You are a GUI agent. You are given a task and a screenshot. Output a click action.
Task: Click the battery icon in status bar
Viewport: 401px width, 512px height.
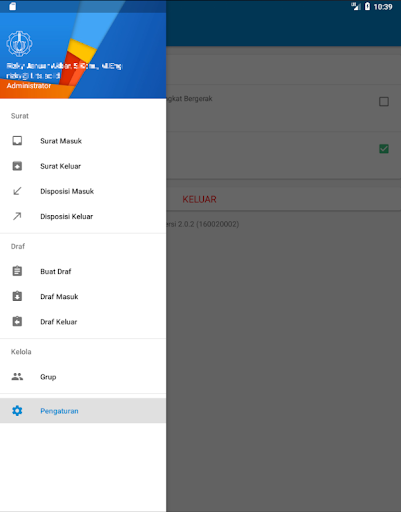click(367, 6)
